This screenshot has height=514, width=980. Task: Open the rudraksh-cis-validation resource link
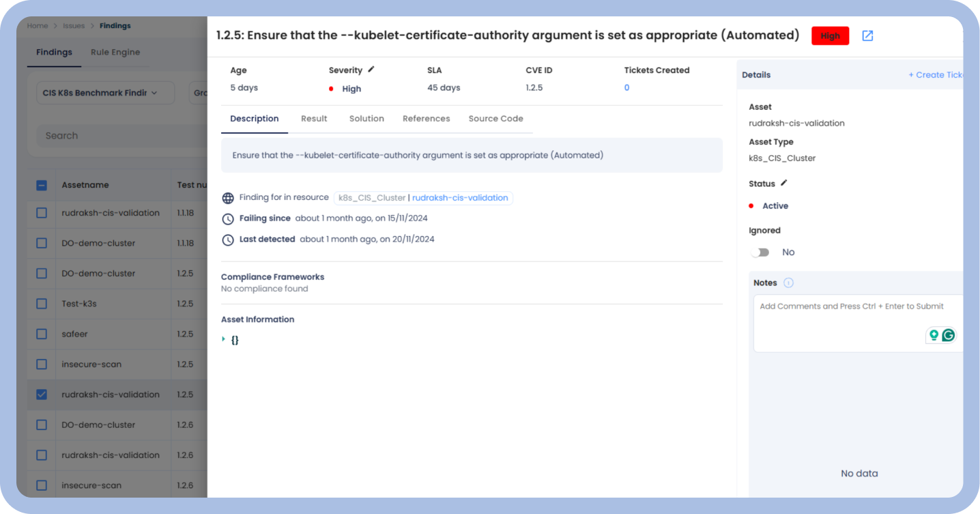point(460,198)
